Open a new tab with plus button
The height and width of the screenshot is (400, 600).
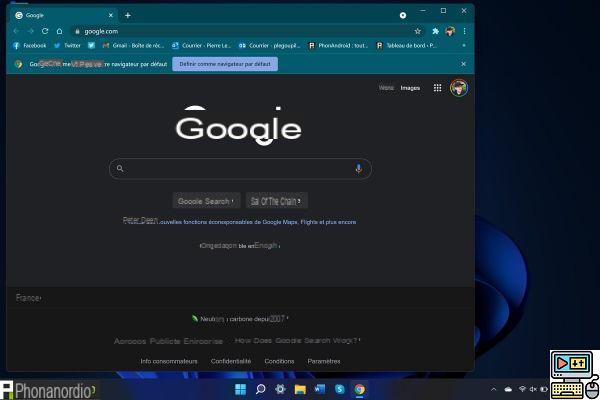tap(128, 15)
